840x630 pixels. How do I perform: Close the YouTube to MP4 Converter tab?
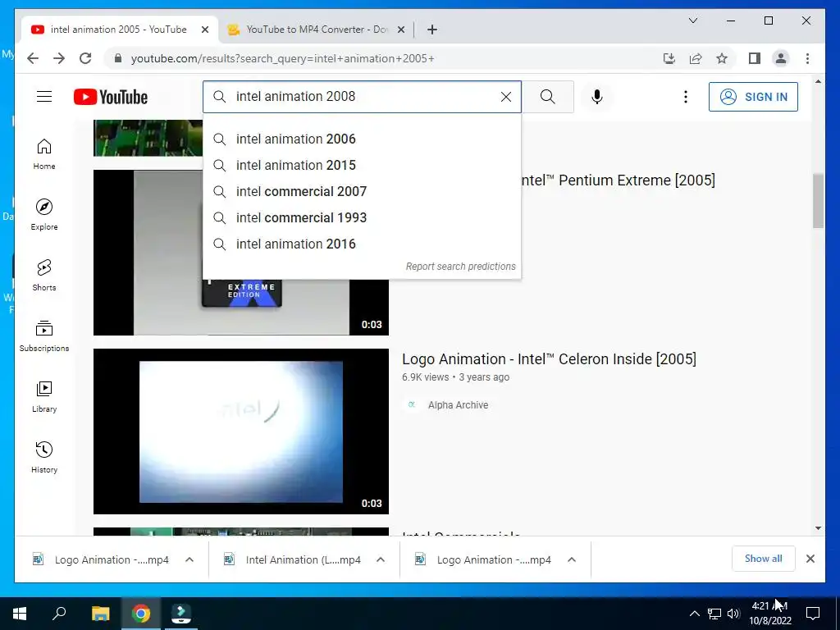tap(400, 30)
